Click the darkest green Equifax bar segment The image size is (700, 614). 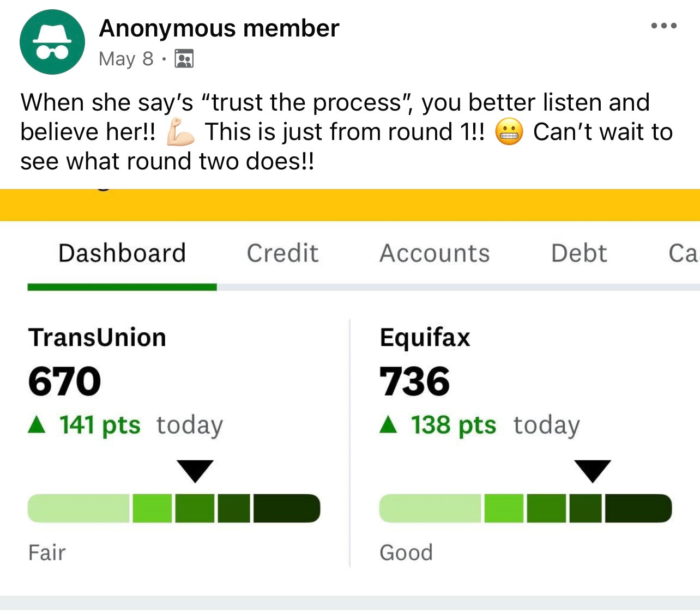click(638, 508)
